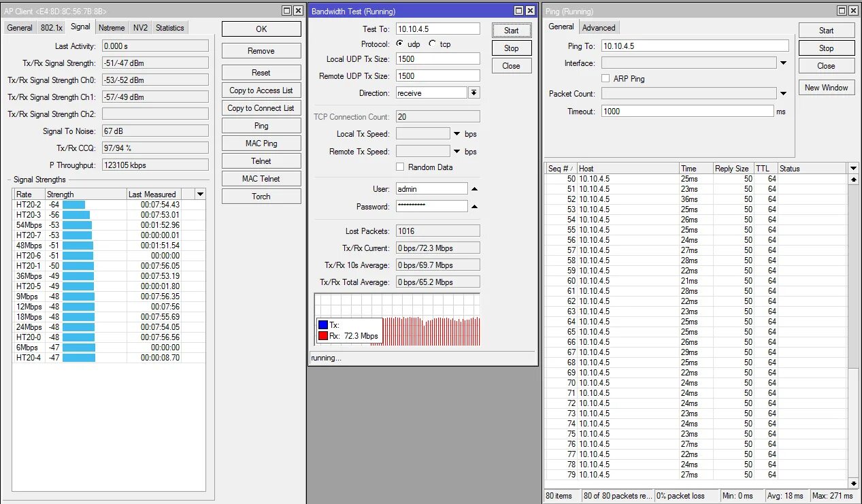Click the Timeout field
The height and width of the screenshot is (504, 862).
point(688,111)
